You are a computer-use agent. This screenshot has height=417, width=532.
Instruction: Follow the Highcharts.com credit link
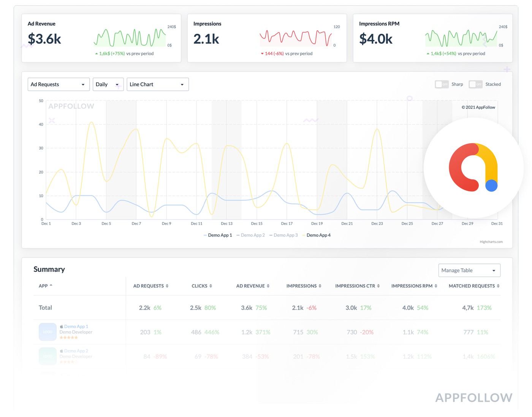[491, 242]
